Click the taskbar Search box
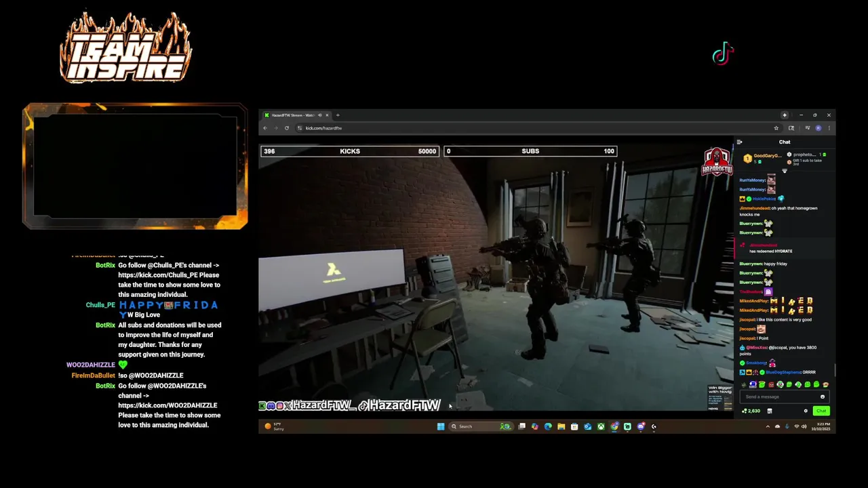868x488 pixels. coord(481,426)
